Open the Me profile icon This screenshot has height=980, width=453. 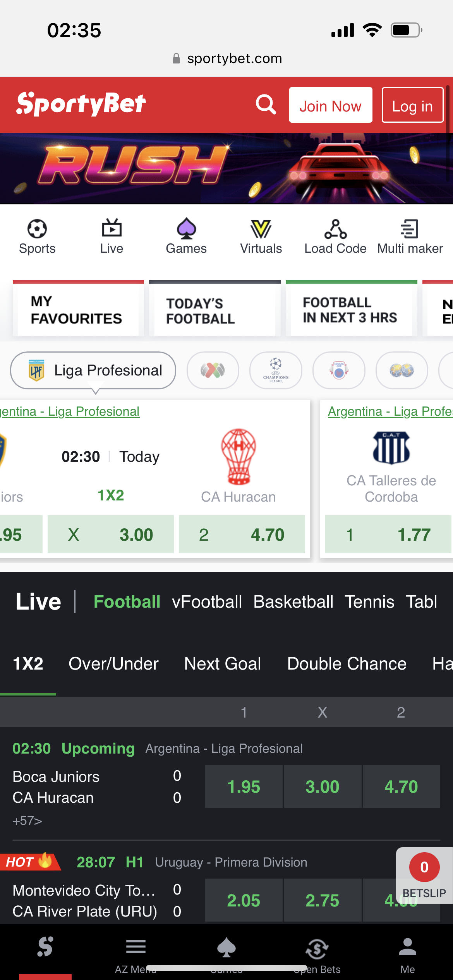click(407, 947)
